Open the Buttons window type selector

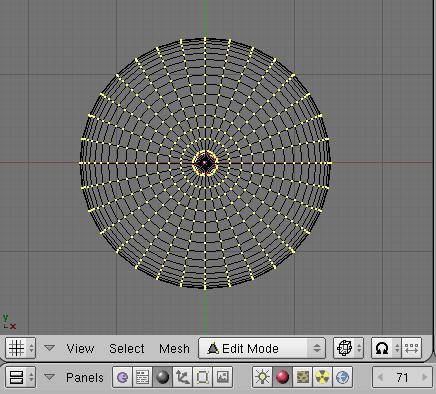pyautogui.click(x=20, y=377)
